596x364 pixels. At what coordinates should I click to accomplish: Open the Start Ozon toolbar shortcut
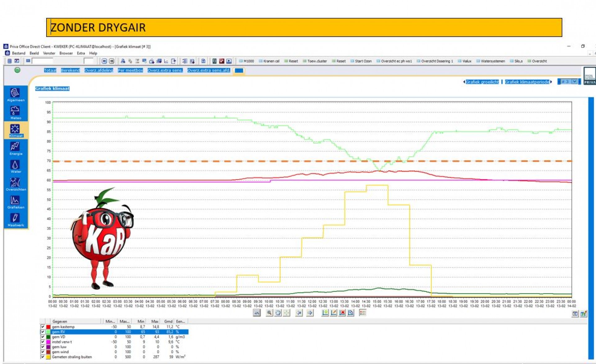[x=361, y=61]
